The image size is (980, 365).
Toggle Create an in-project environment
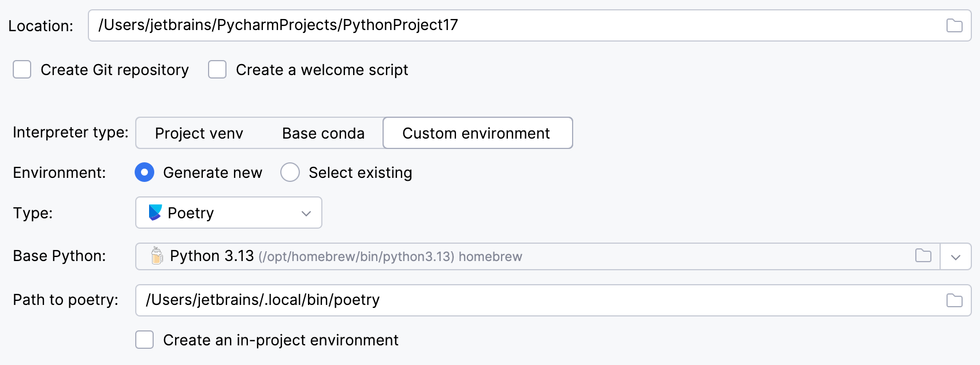[x=144, y=340]
